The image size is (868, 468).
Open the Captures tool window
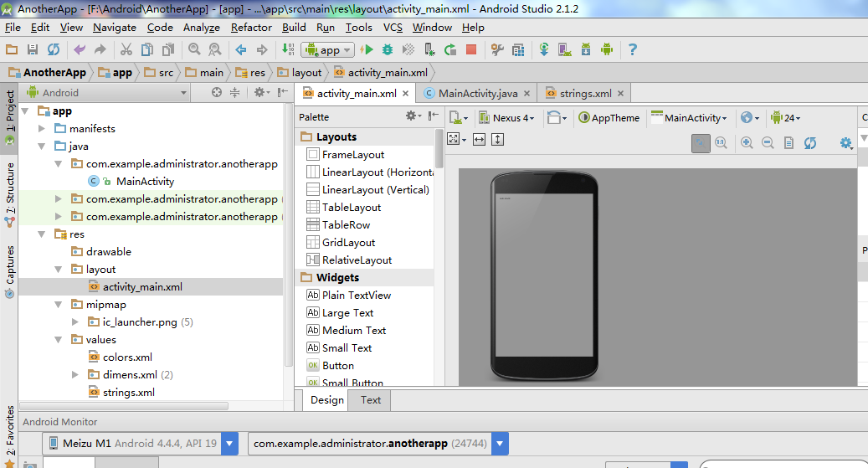(9, 271)
